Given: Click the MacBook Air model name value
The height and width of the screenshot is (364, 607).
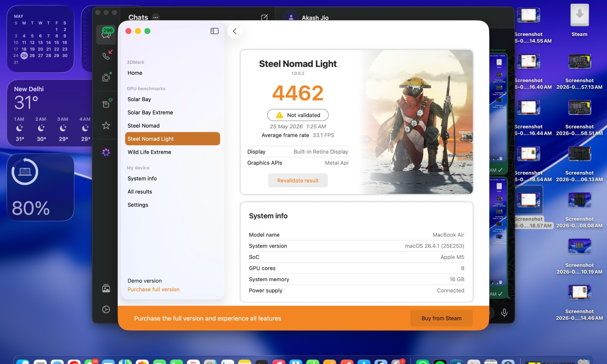Looking at the screenshot, I should pos(448,235).
